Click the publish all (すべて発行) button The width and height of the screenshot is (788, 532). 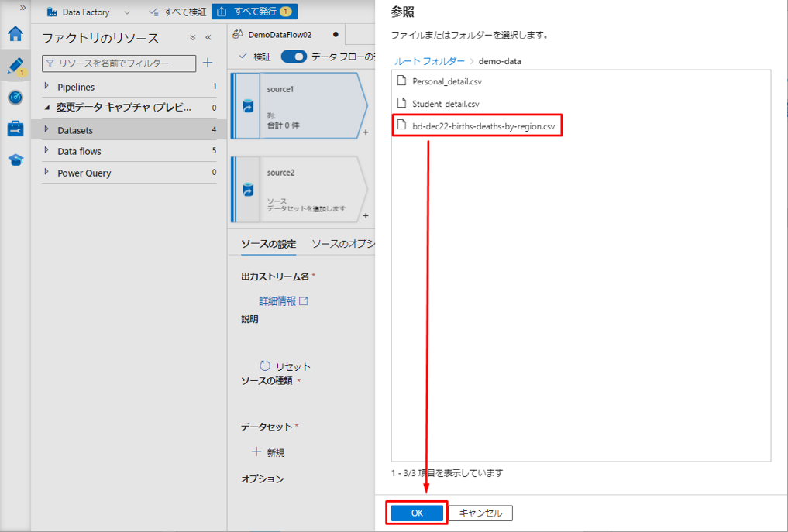click(x=254, y=12)
